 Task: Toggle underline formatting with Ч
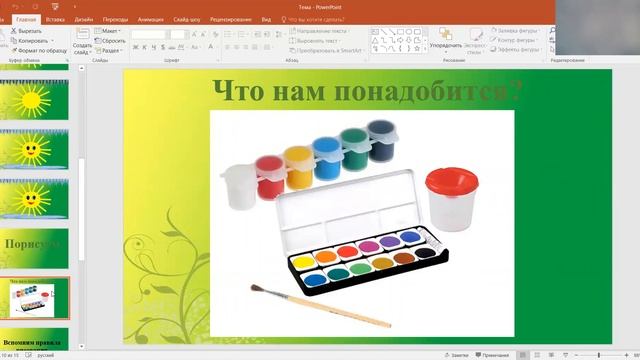pyautogui.click(x=154, y=47)
